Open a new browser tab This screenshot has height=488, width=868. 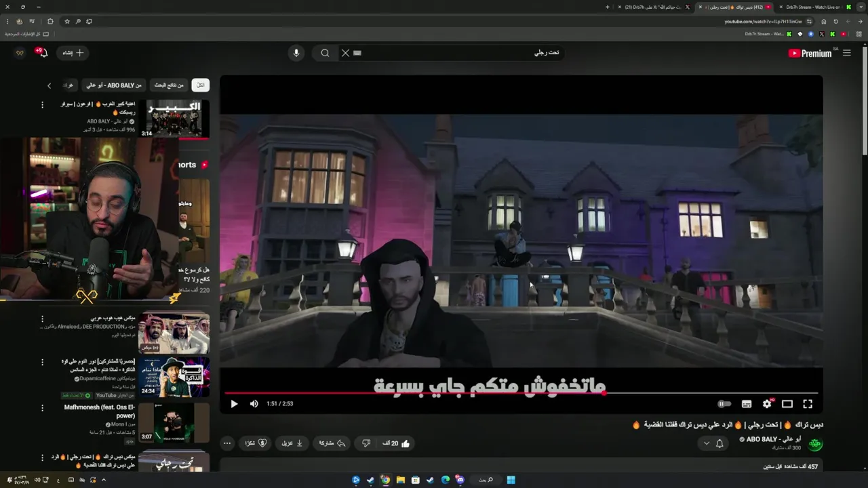[608, 7]
